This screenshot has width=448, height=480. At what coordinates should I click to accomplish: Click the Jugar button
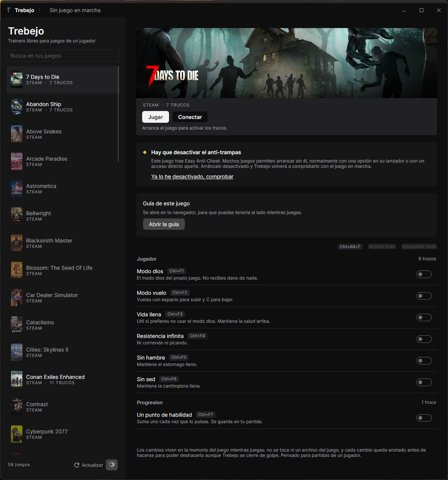click(x=155, y=117)
